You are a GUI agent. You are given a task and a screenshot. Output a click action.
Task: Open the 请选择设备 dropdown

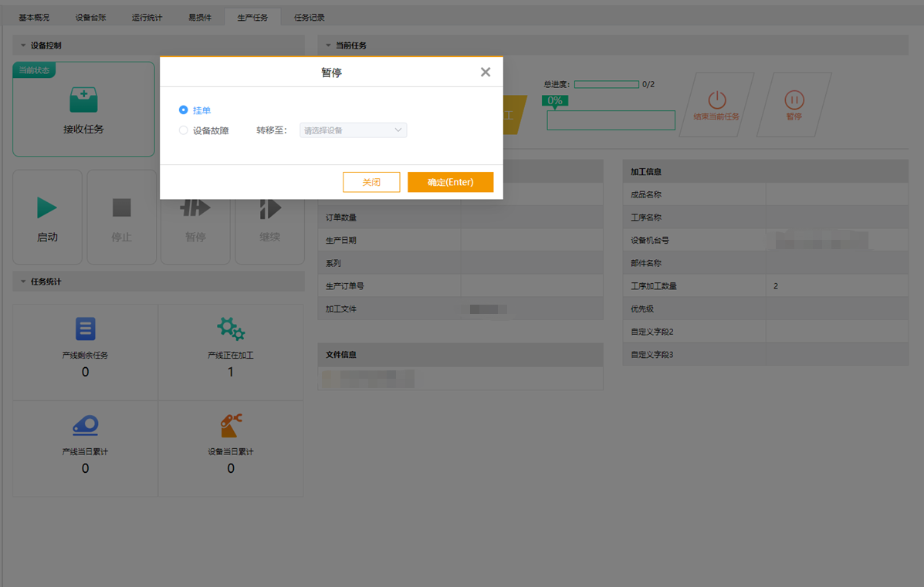[353, 130]
